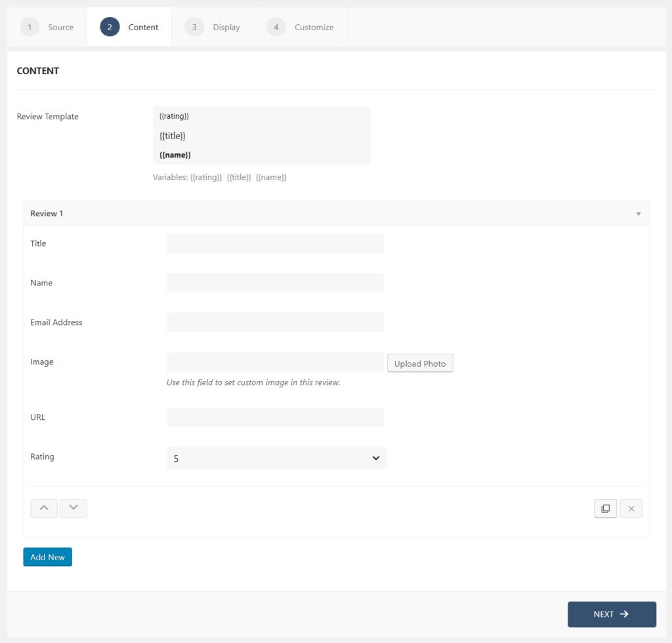Image resolution: width=672 pixels, height=643 pixels.
Task: Click the Add New button
Action: [47, 556]
